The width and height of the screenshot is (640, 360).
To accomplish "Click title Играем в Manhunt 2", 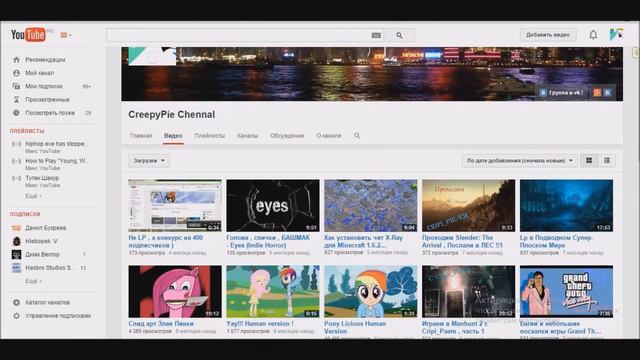I will (x=454, y=327).
